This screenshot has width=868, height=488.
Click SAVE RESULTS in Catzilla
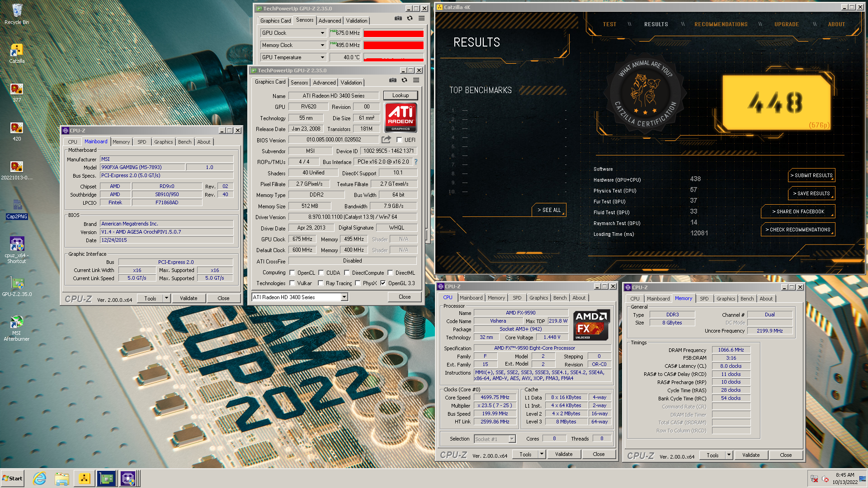pos(811,193)
